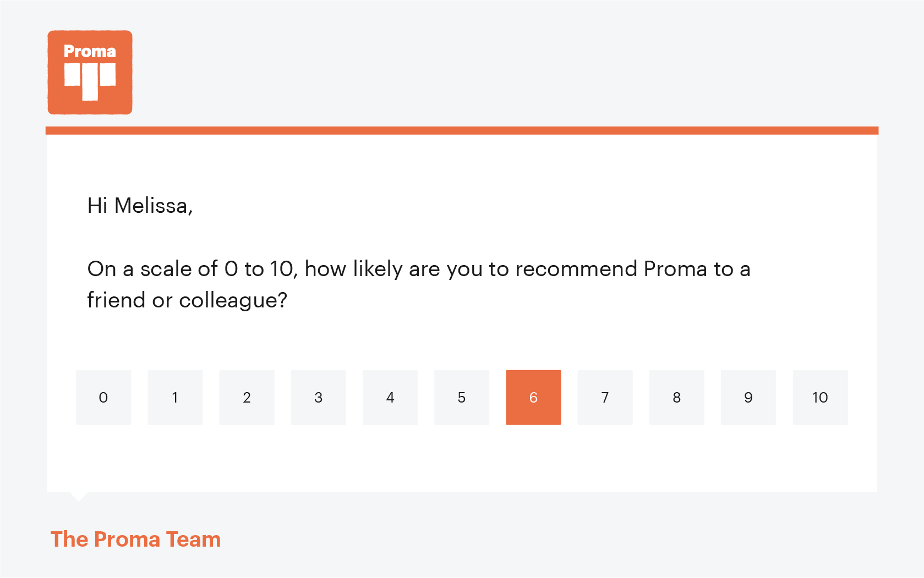Select rating 9 on the scale
The height and width of the screenshot is (578, 924).
tap(748, 397)
